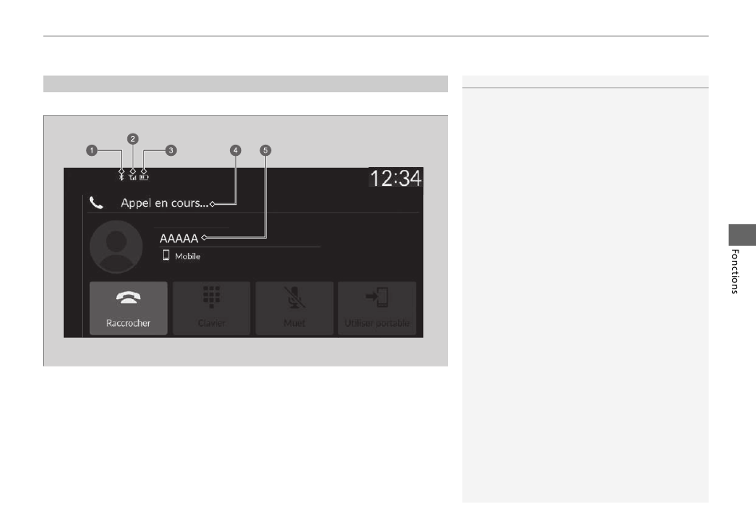756x532 pixels.
Task: Click callout marker number 4
Action: tap(236, 150)
